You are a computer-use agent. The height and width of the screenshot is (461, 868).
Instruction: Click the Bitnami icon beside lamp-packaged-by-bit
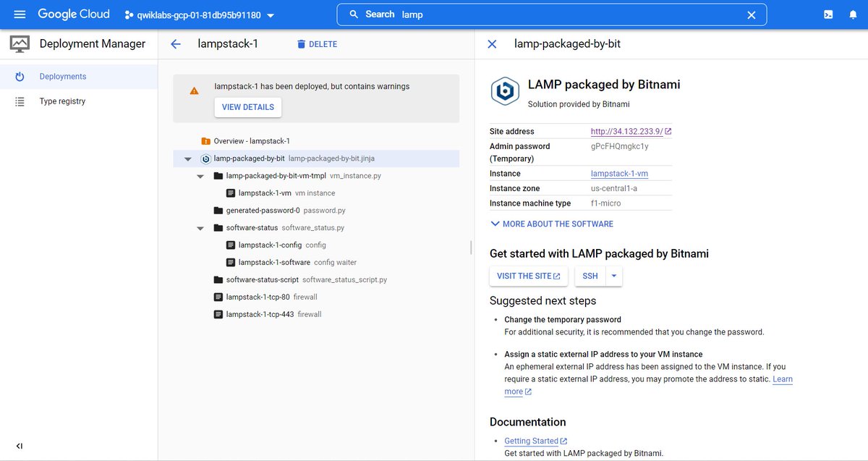[206, 158]
